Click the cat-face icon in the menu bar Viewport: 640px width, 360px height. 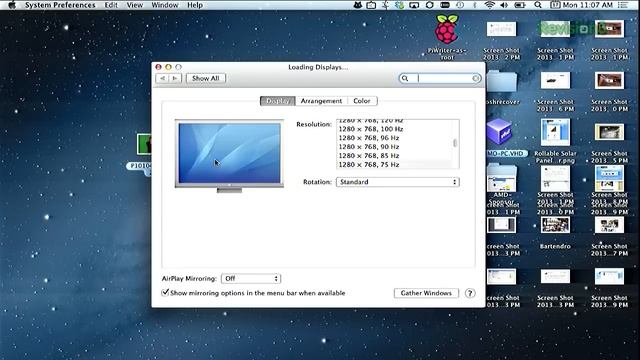358,5
